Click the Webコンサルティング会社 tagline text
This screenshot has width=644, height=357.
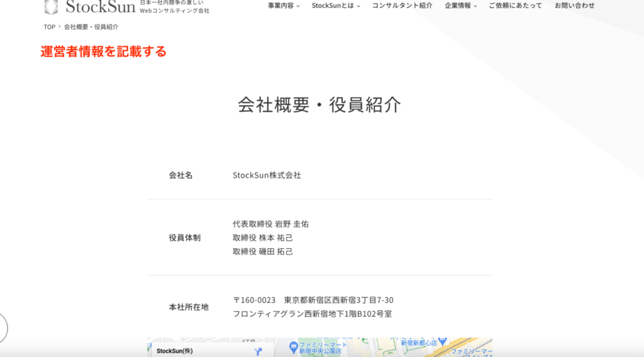[175, 11]
